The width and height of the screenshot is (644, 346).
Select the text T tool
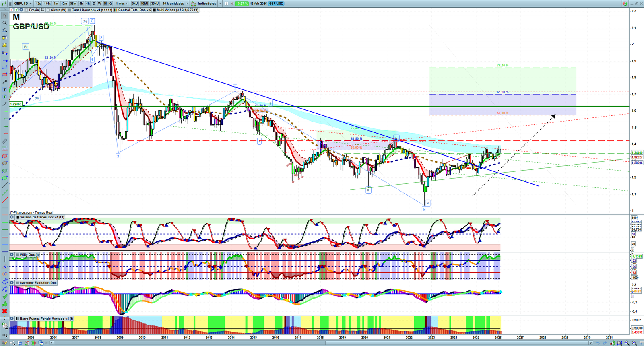tap(4, 89)
